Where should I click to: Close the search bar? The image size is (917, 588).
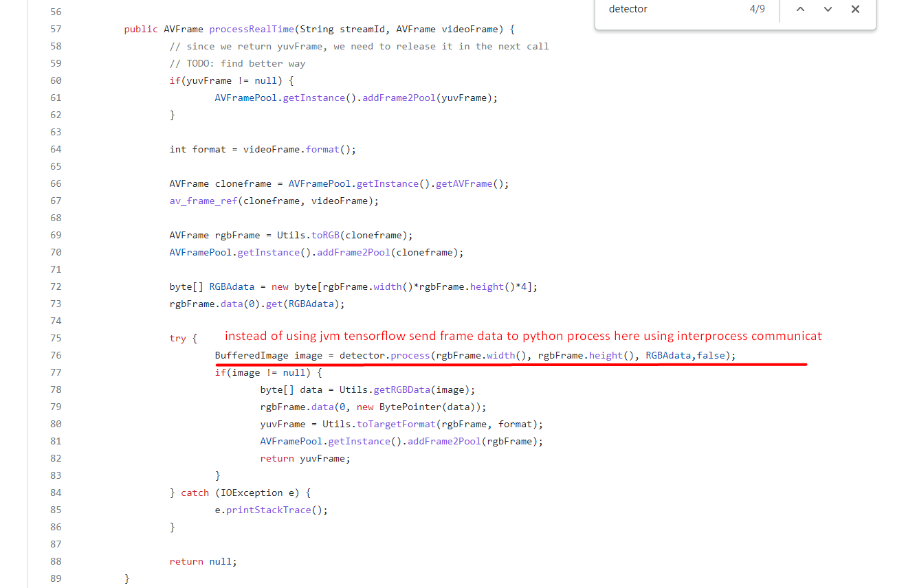[855, 10]
